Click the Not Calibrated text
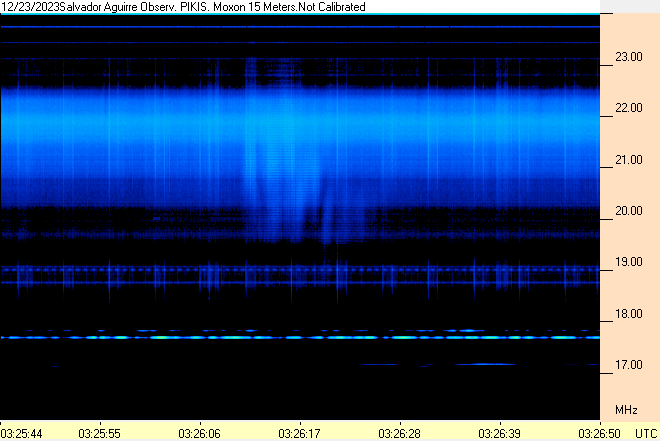 click(332, 7)
